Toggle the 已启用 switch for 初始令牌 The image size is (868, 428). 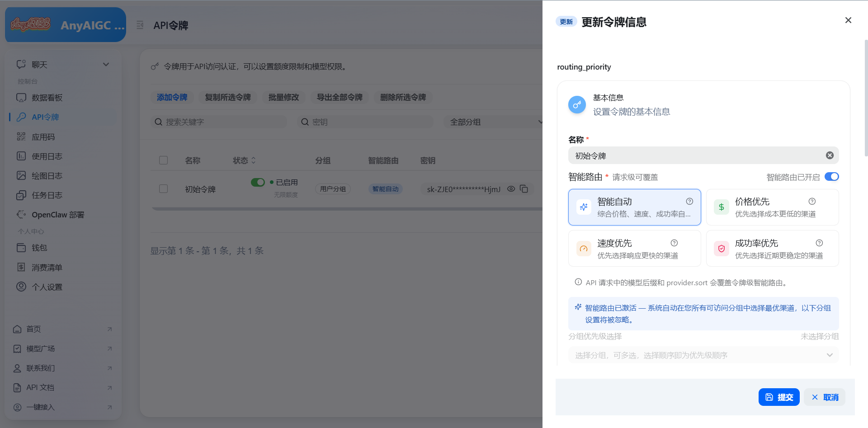point(258,182)
